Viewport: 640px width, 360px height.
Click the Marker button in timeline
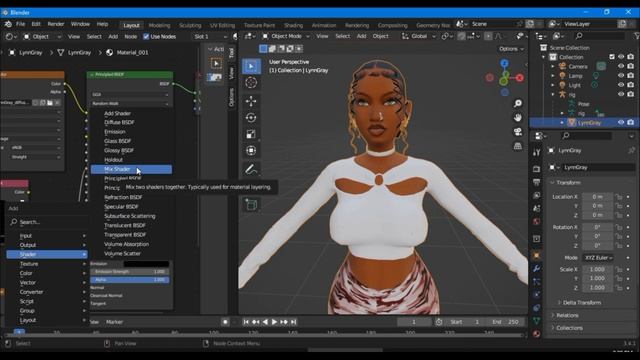click(114, 322)
